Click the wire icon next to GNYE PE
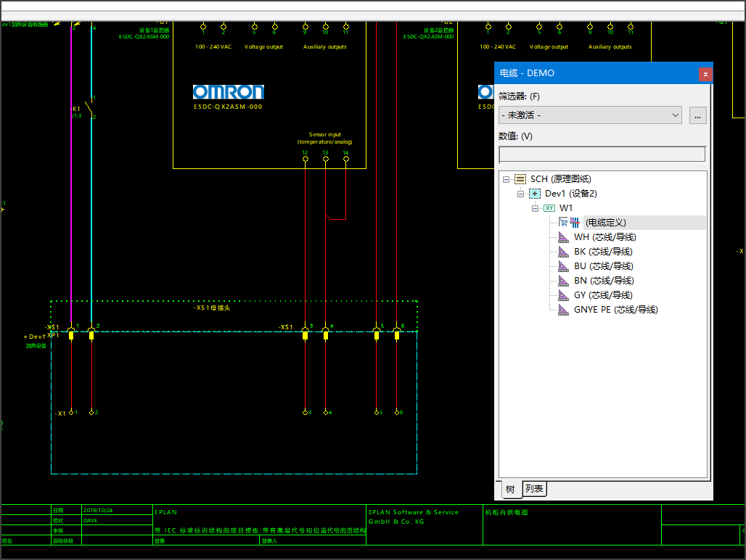This screenshot has height=560, width=746. point(564,310)
